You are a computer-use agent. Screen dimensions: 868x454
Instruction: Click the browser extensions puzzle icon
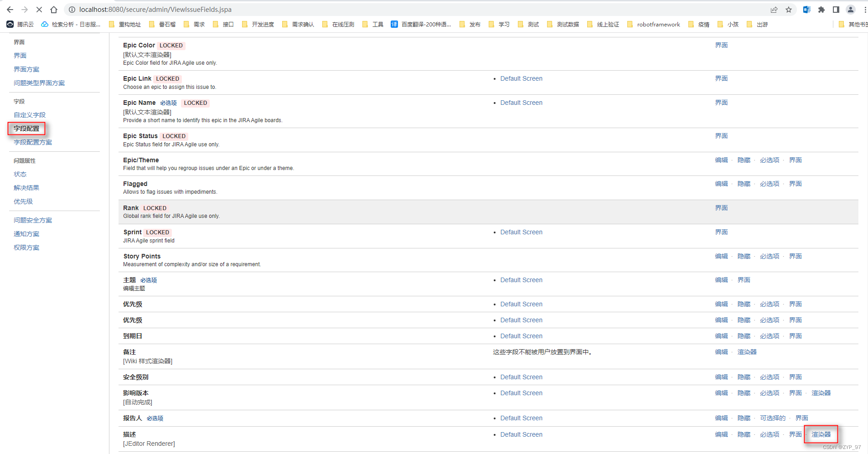coord(821,9)
